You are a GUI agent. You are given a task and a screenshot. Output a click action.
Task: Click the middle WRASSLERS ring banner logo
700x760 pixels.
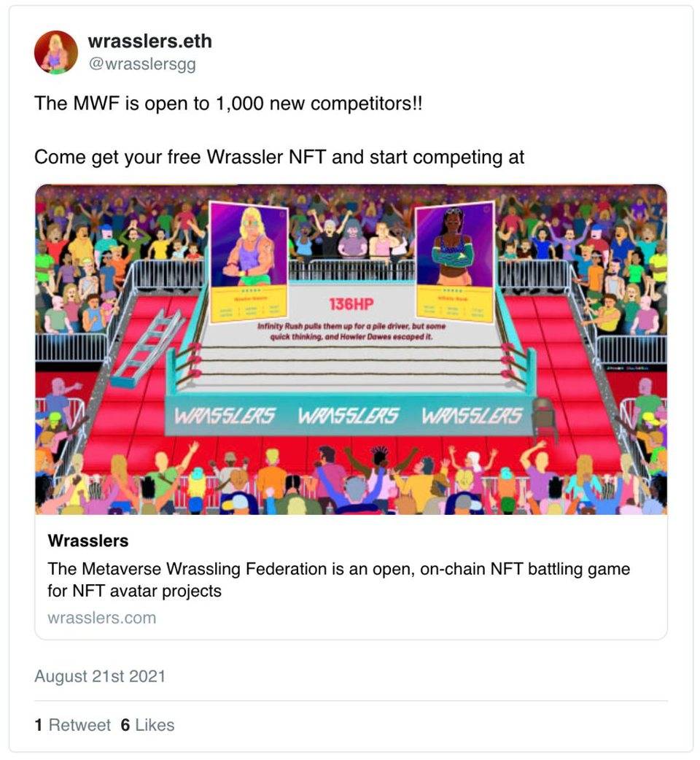[348, 416]
